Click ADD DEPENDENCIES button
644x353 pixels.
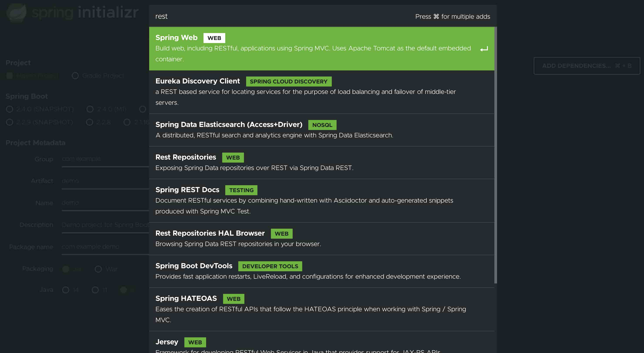(x=587, y=66)
